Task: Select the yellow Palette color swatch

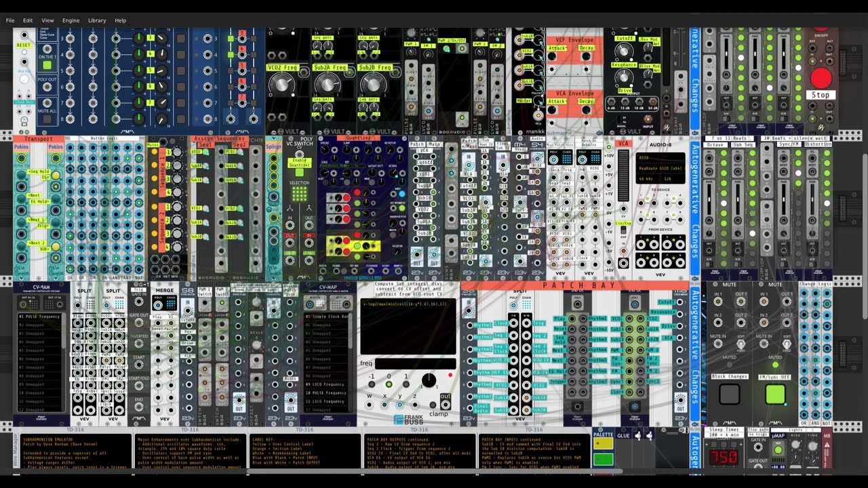Action: click(602, 444)
